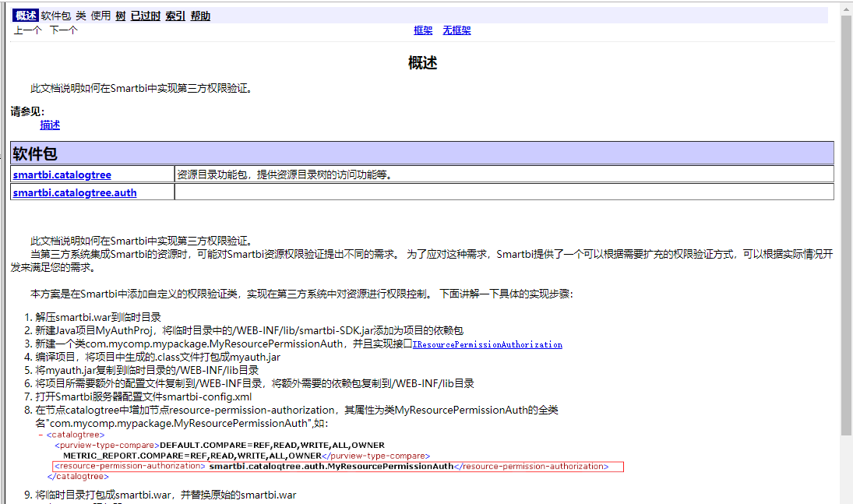
Task: Click step 7 mentioning smartbi-config.xml
Action: point(143,397)
